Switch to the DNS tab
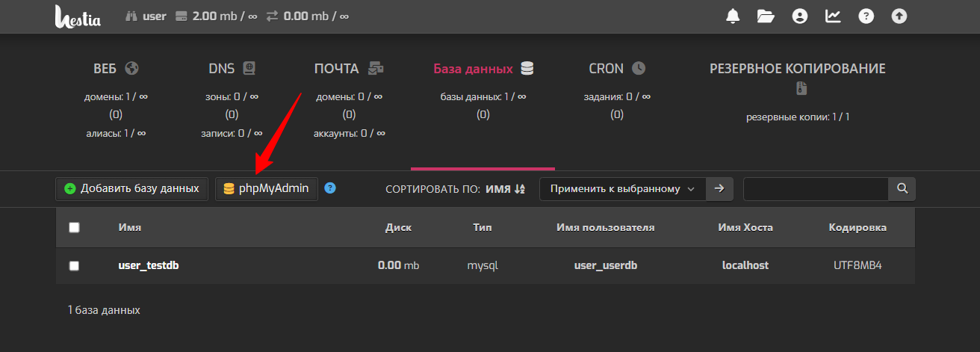980x352 pixels. [232, 69]
